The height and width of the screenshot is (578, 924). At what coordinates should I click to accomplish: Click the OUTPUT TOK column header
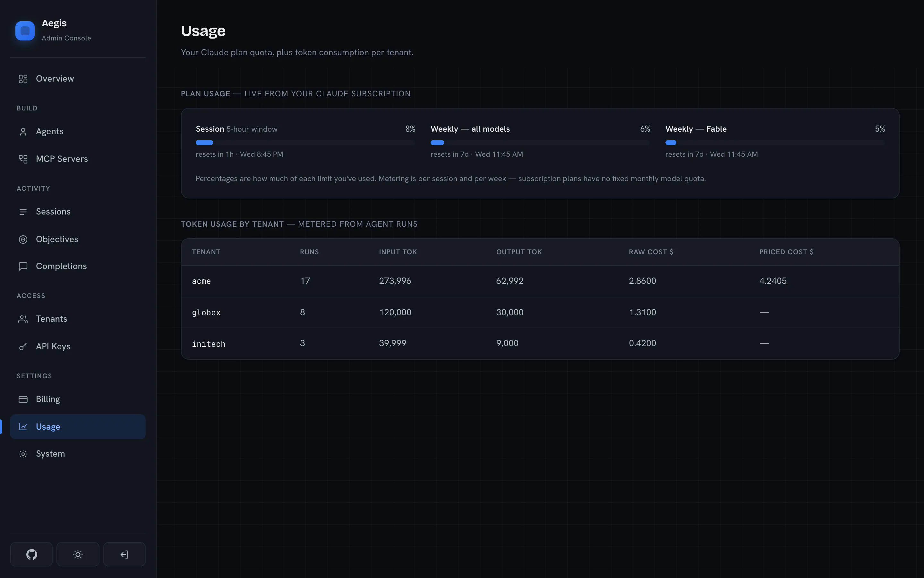click(519, 252)
